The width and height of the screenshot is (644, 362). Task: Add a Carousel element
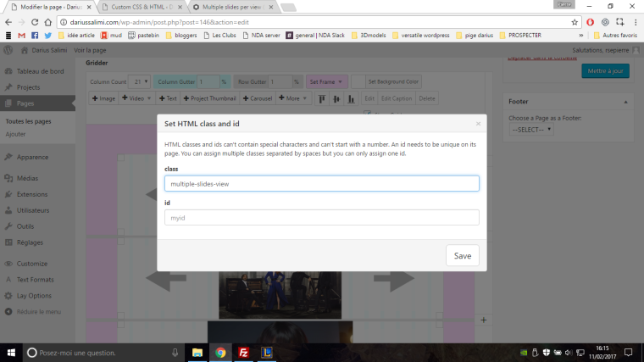(257, 98)
